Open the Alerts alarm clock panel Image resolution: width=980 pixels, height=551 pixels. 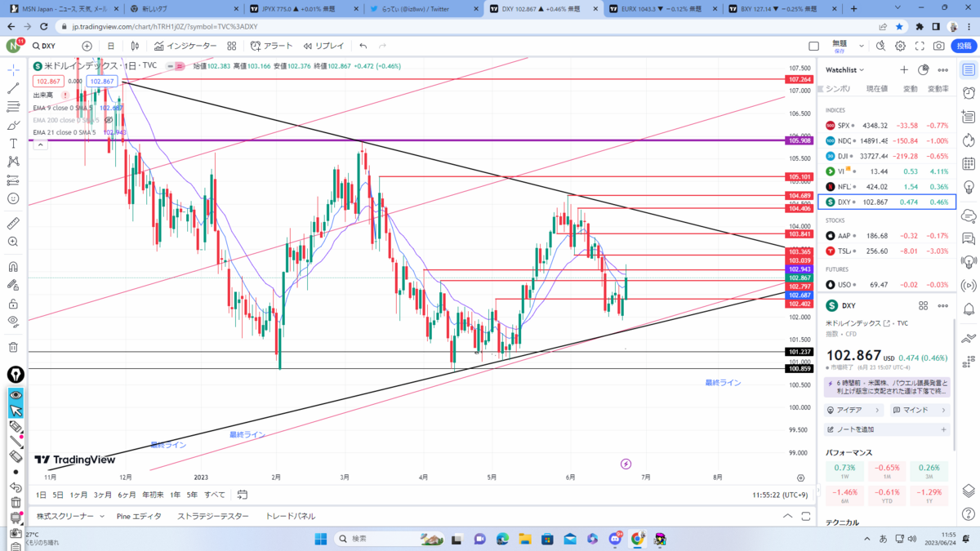[969, 93]
